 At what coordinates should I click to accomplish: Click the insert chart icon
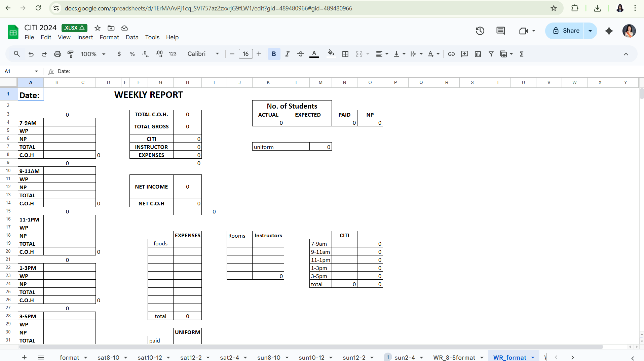(478, 54)
